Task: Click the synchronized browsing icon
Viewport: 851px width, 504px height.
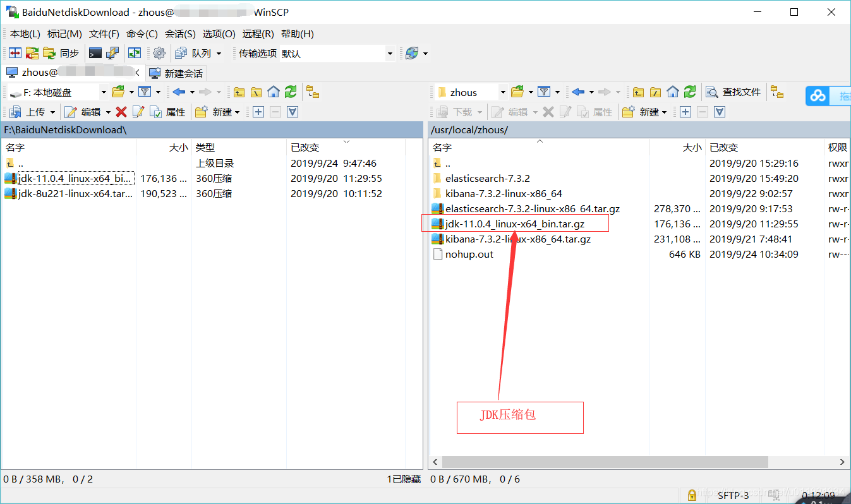Action: point(135,54)
